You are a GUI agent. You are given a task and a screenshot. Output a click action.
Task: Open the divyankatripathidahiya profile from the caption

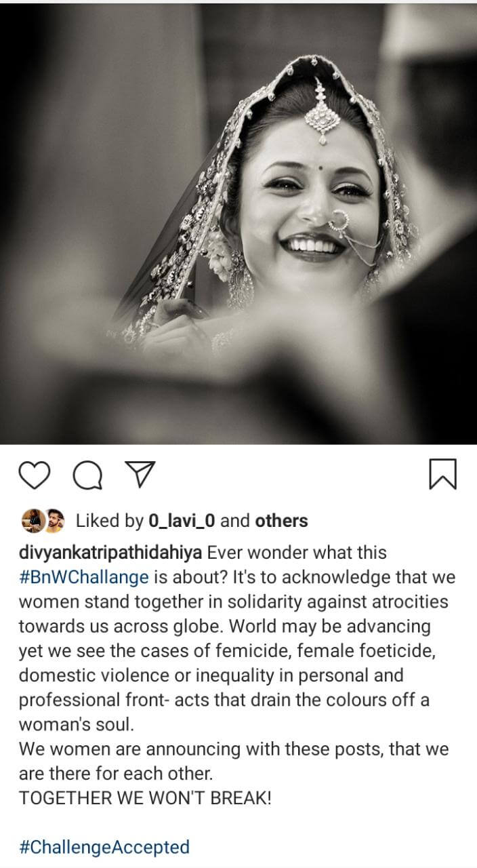point(110,553)
